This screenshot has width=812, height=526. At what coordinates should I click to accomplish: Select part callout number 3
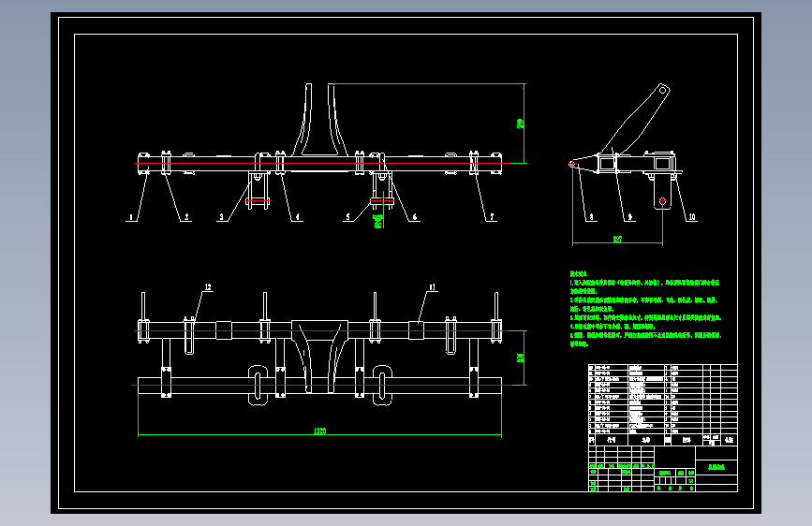[222, 217]
